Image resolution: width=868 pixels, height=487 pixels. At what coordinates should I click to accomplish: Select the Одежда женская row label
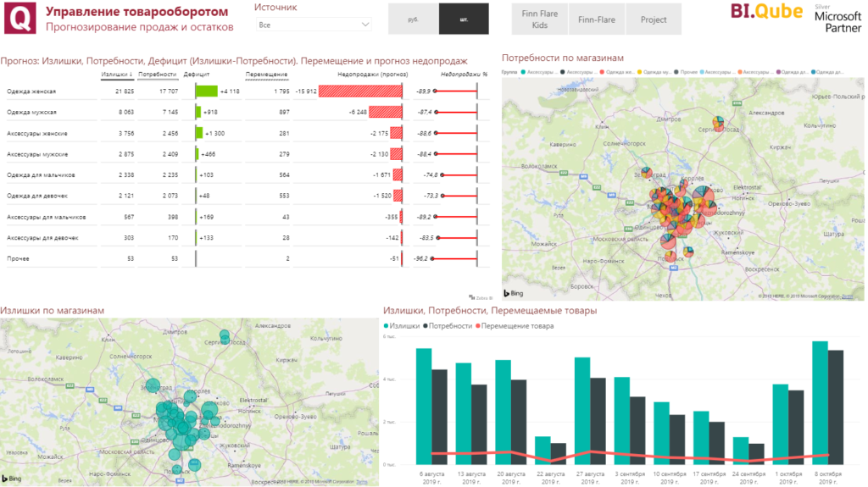click(x=31, y=91)
